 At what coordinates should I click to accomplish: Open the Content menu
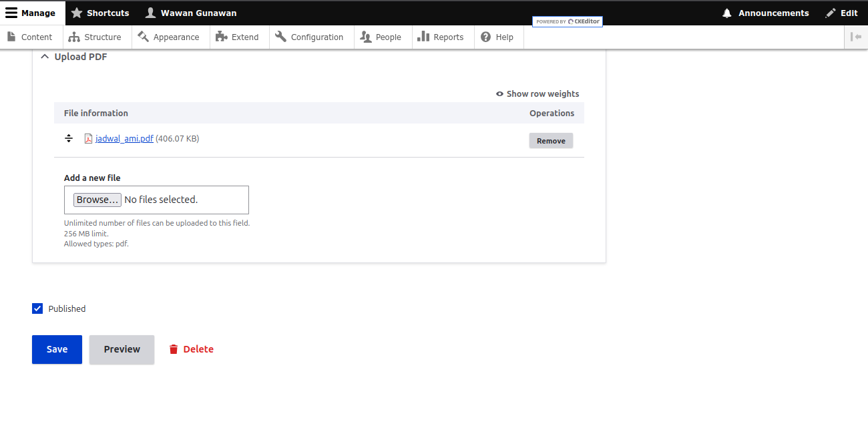(31, 37)
